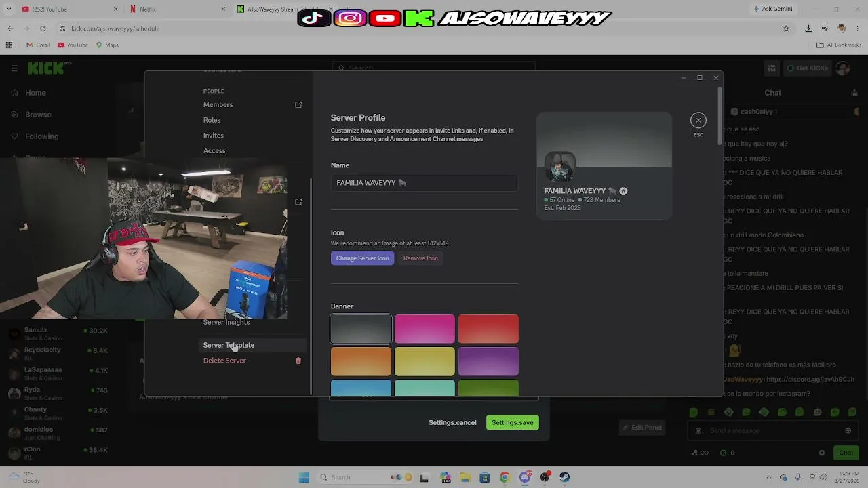
Task: Edit the server Name field
Action: [425, 183]
